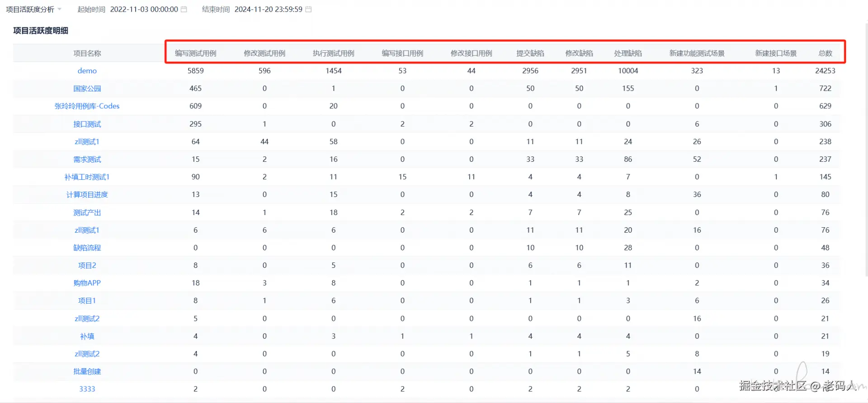The image size is (868, 403).
Task: Open the 计算项目进度 project link
Action: pyautogui.click(x=87, y=195)
